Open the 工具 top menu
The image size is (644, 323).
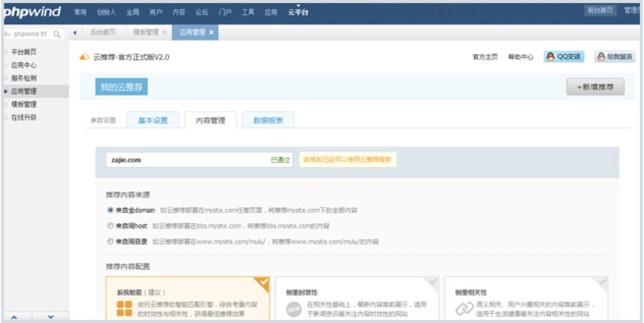click(x=248, y=12)
